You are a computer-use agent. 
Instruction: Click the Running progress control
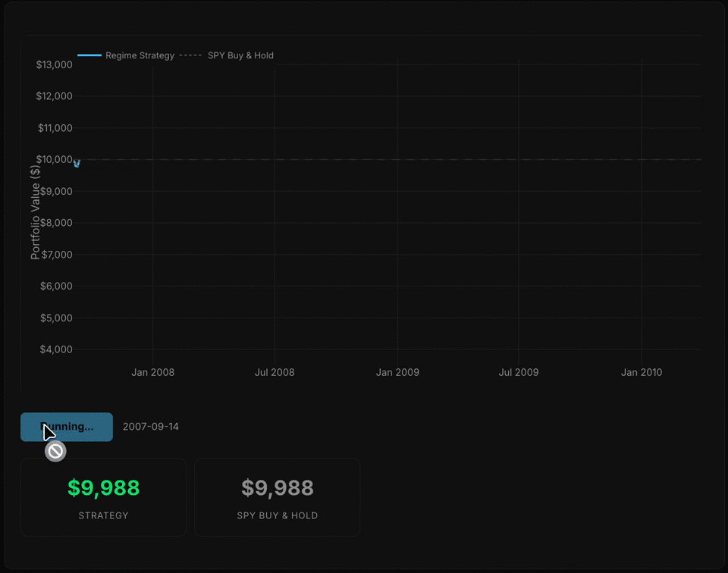point(66,427)
